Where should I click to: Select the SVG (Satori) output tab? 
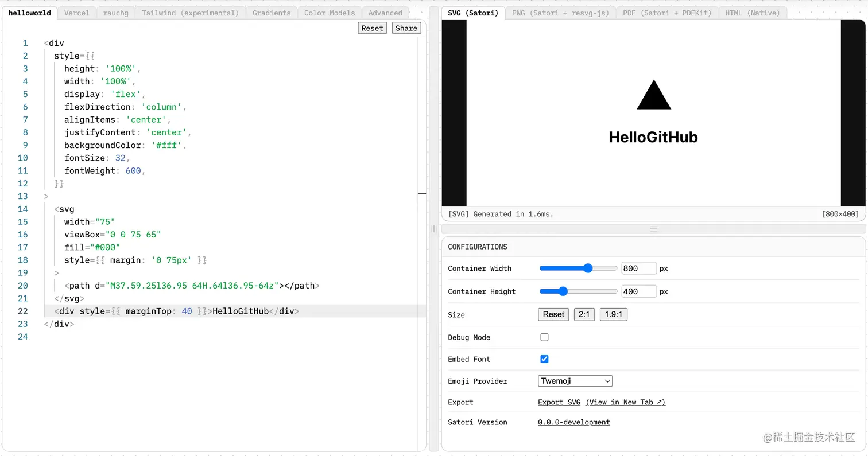(x=473, y=13)
